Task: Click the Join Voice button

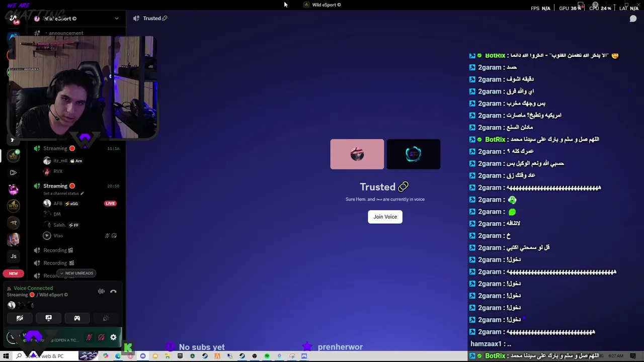Action: point(385,217)
